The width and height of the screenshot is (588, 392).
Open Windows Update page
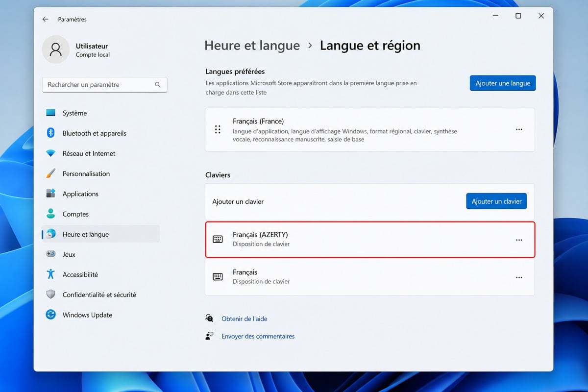pyautogui.click(x=101, y=315)
